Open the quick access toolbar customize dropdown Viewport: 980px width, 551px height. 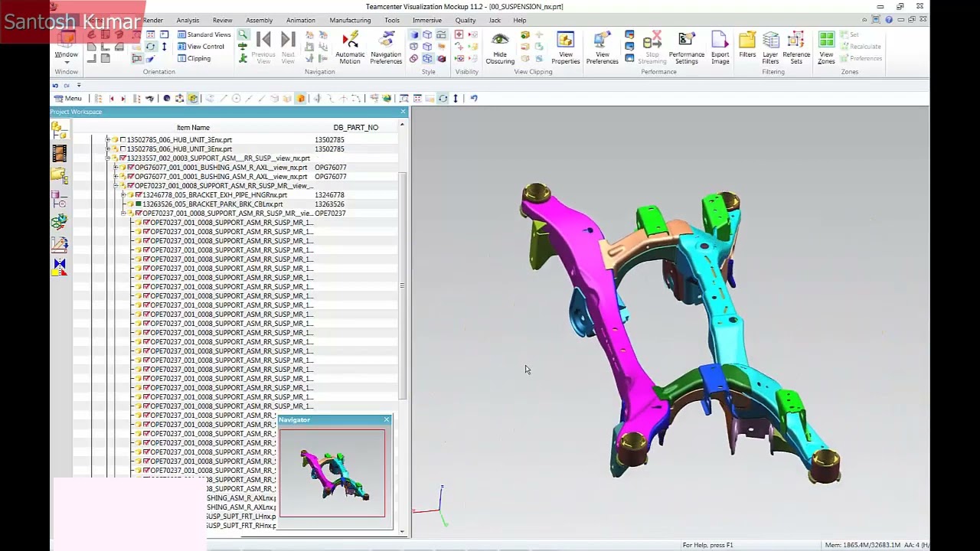(79, 86)
